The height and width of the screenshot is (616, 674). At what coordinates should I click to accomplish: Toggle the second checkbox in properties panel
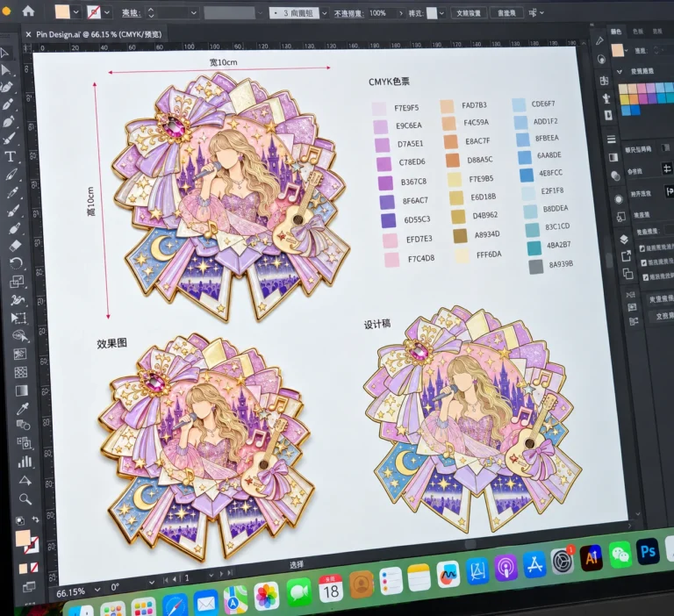pos(643,262)
